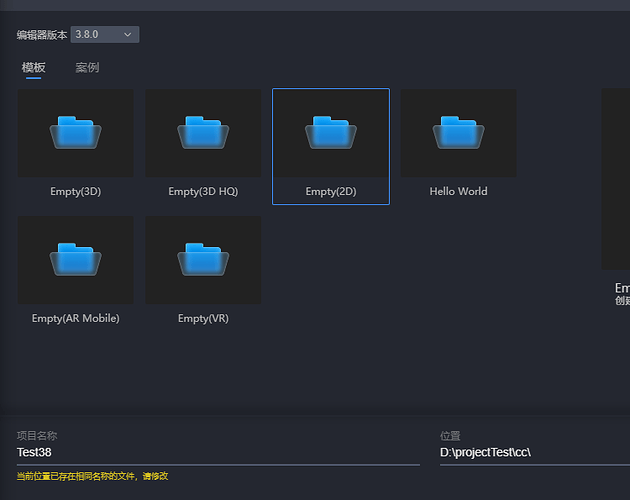Viewport: 630px width, 500px height.
Task: Click the Empty(3D) label text
Action: tap(76, 191)
